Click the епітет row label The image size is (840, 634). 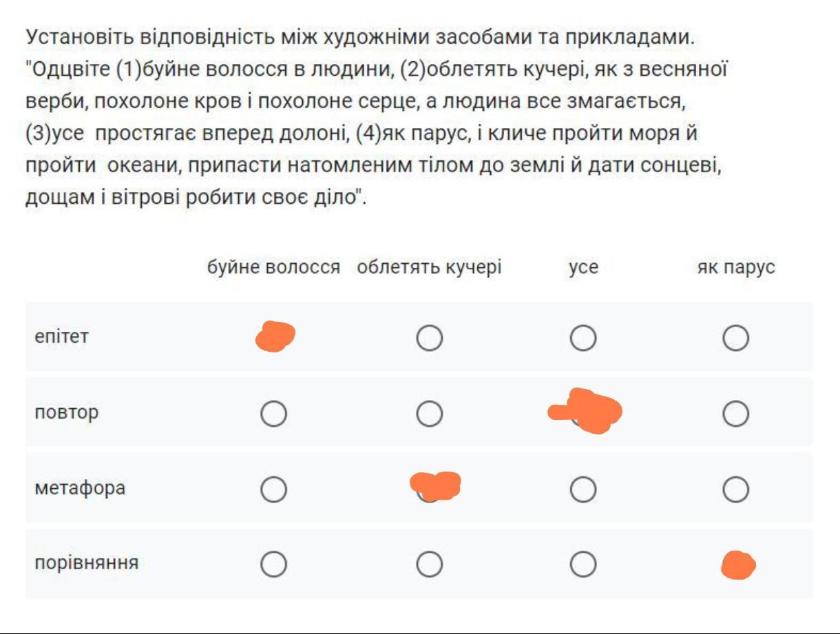[62, 337]
